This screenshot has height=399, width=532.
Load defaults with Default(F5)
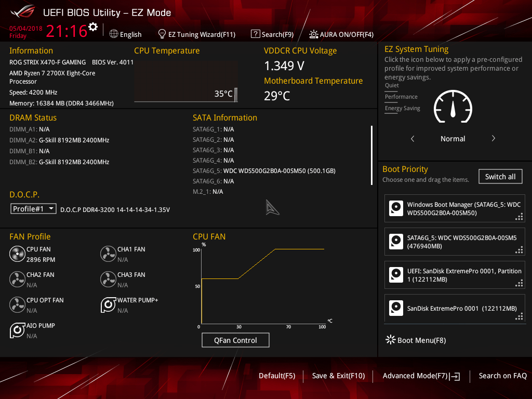tap(277, 376)
